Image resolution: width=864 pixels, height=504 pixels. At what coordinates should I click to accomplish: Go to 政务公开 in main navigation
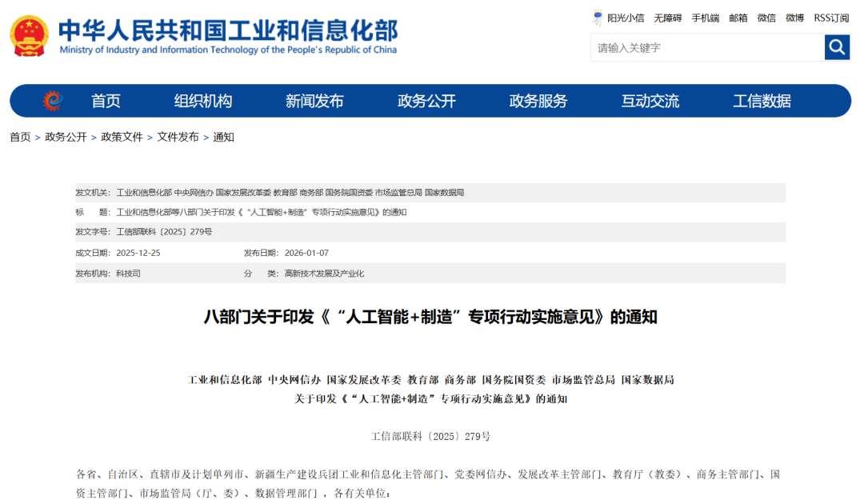pos(426,101)
